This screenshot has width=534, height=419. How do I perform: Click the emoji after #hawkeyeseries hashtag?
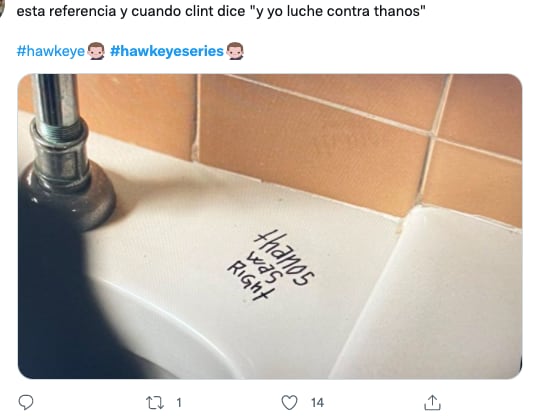[x=235, y=51]
